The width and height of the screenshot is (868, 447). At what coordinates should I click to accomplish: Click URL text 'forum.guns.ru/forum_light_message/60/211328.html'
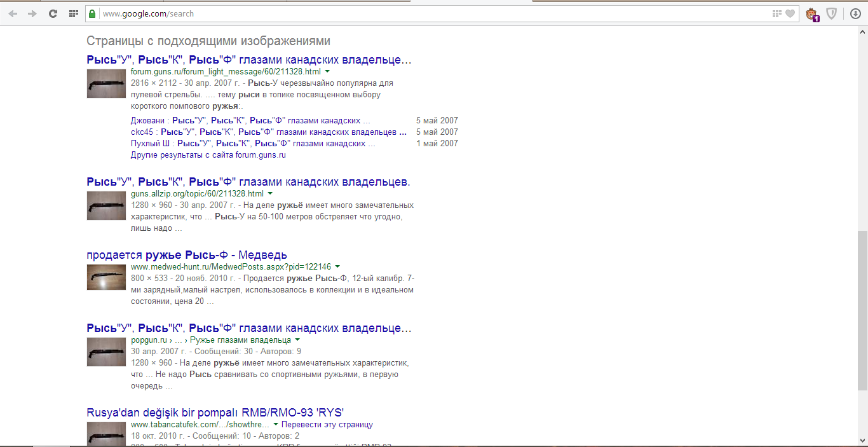(x=226, y=72)
